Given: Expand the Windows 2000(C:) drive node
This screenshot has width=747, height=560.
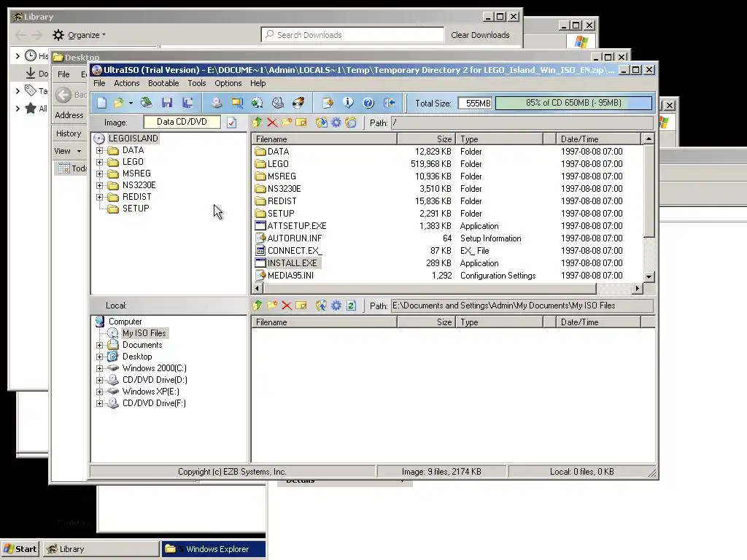Looking at the screenshot, I should click(99, 368).
